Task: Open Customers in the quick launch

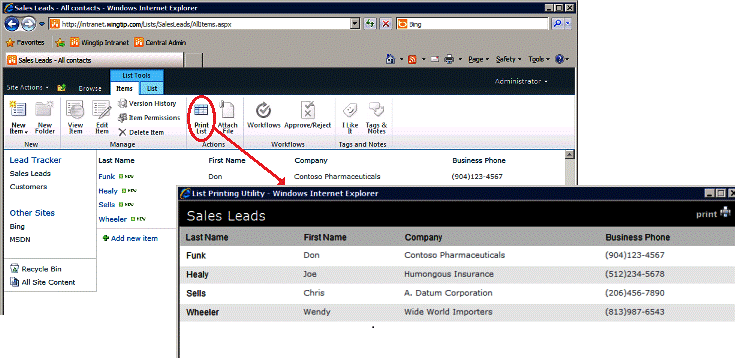Action: [x=29, y=186]
